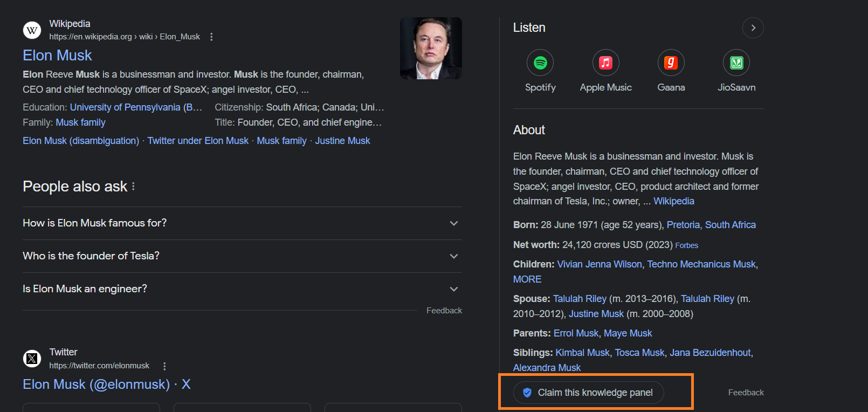
Task: Click the Twitter X favicon icon
Action: pyautogui.click(x=32, y=359)
